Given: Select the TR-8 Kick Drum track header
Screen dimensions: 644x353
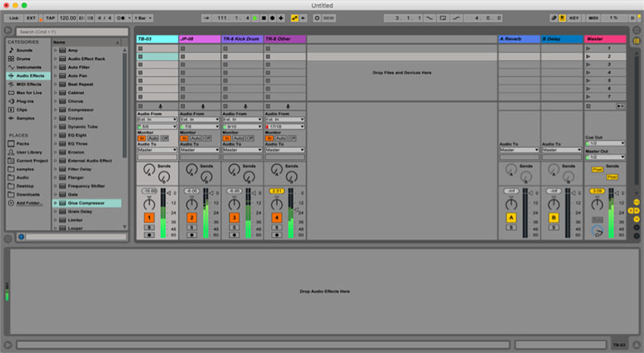Looking at the screenshot, I should tap(242, 39).
